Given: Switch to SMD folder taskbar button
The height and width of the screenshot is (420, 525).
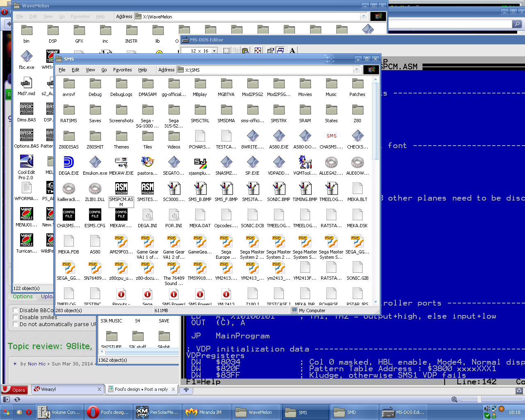Looking at the screenshot, I should tap(355, 412).
